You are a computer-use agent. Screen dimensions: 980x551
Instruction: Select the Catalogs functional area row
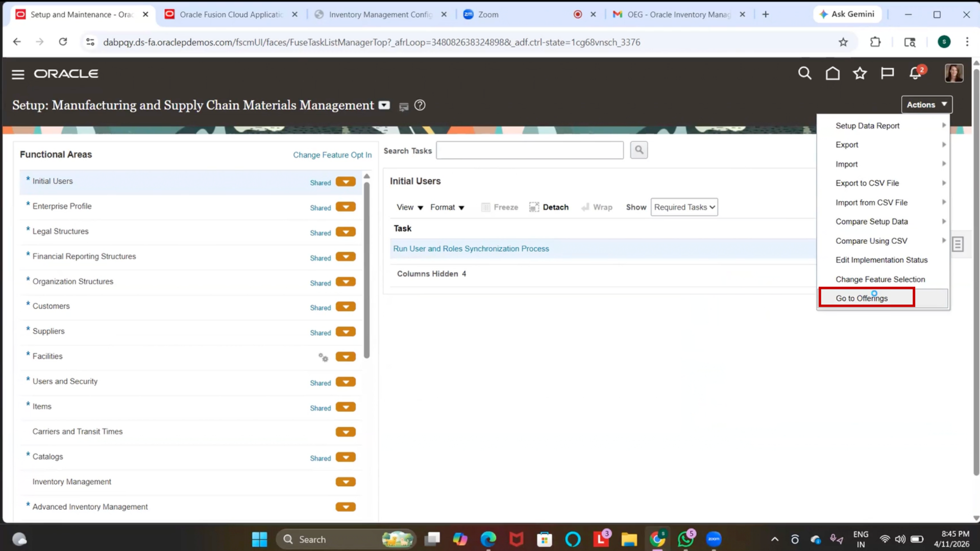(x=190, y=457)
